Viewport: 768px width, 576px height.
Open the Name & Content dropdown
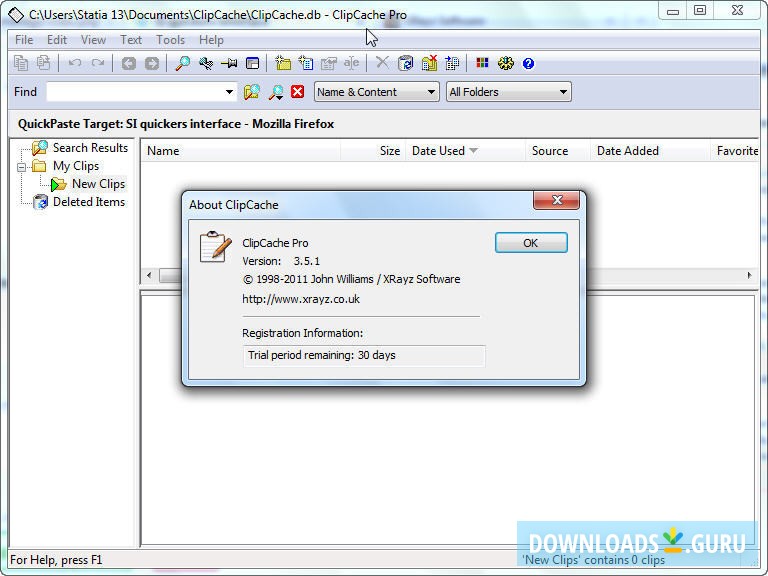pyautogui.click(x=376, y=92)
